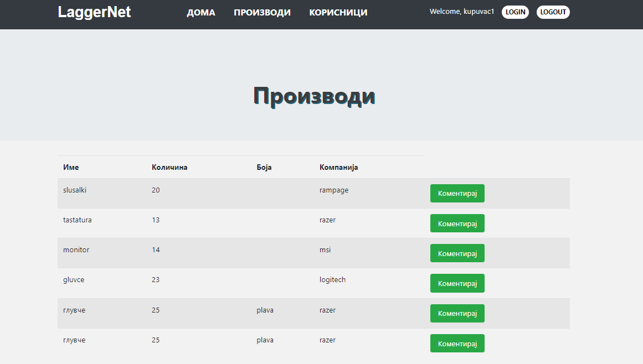Click the LaggerNet logo
This screenshot has width=643, height=364.
94,12
